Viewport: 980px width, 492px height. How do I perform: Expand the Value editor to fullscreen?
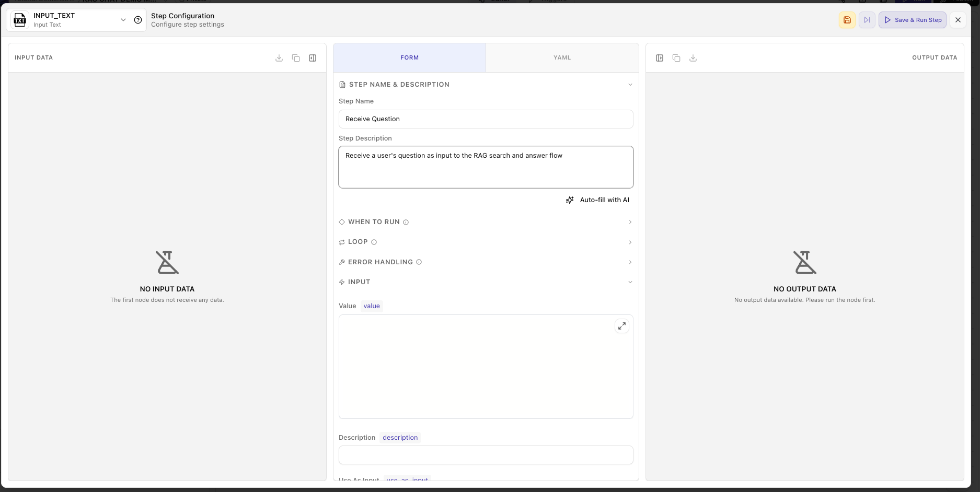click(x=622, y=326)
